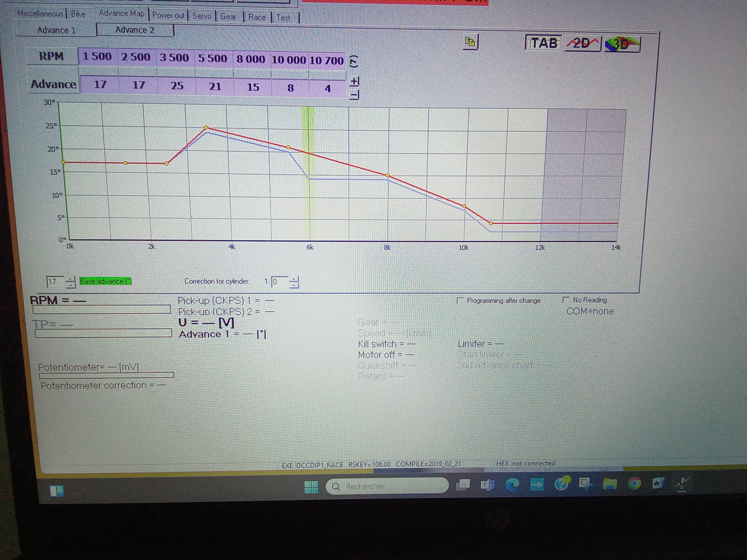Select the 10 000 RPM cell

point(289,60)
